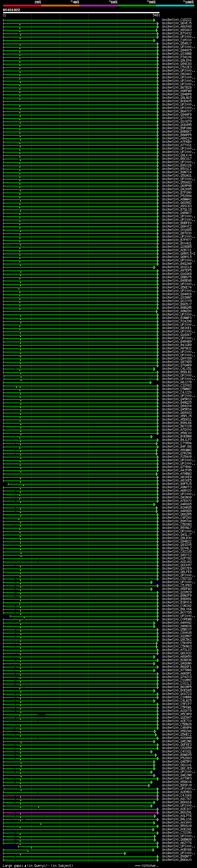Viewport: 197px width, 868px height.
Task: Select the UniRef100_Q94C83 label
Action: click(x=177, y=64)
